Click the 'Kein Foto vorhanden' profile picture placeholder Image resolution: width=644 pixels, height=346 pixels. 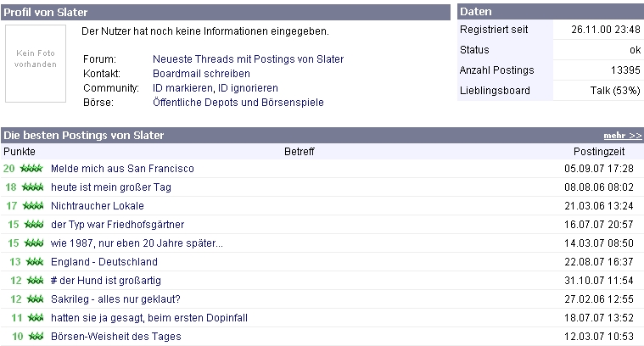tap(36, 59)
